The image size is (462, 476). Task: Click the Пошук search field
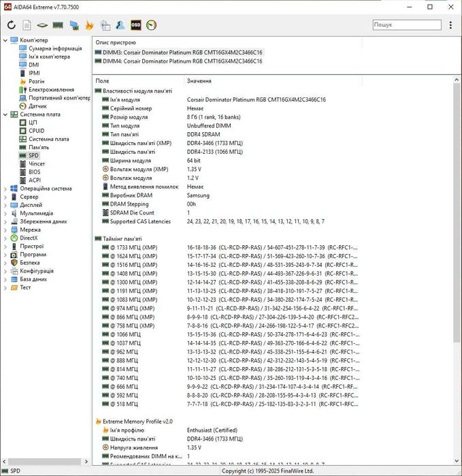407,25
